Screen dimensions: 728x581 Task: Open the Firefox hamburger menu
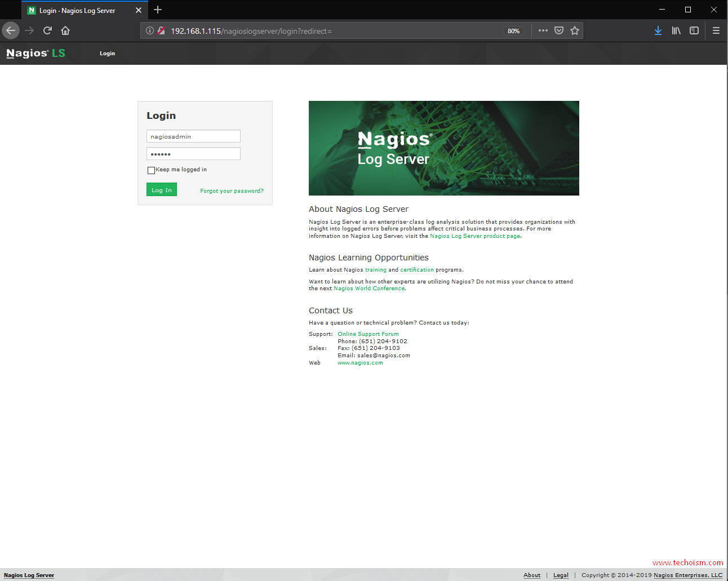coord(716,30)
